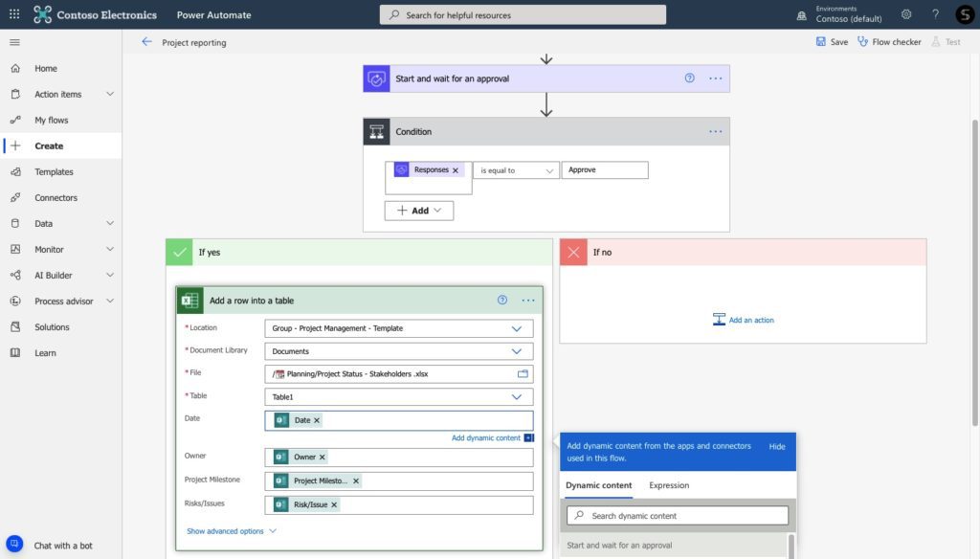
Task: Hide the dynamic content panel
Action: pyautogui.click(x=777, y=446)
